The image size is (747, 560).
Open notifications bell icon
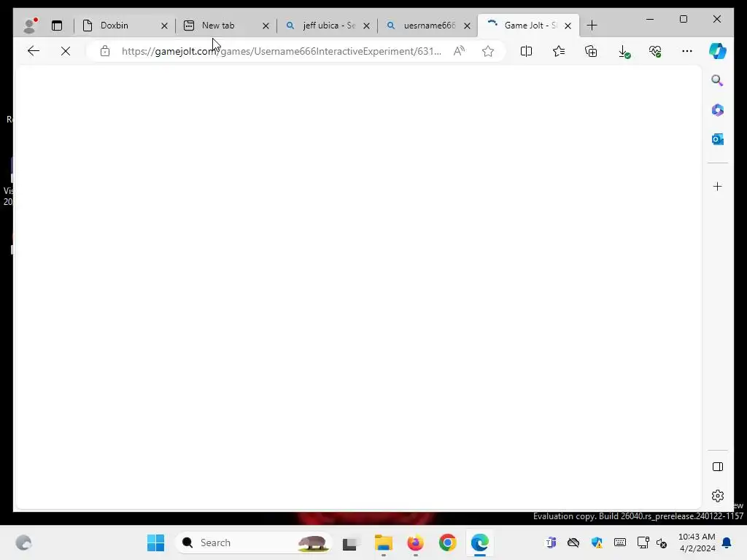coord(727,542)
